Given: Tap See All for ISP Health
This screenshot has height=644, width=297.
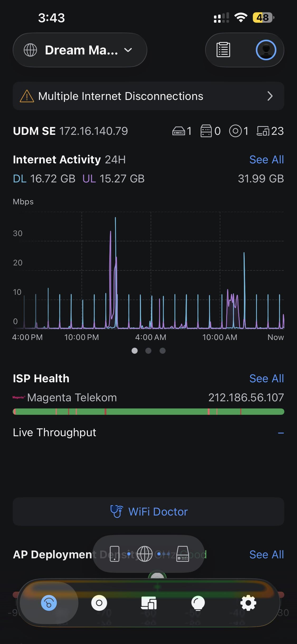Looking at the screenshot, I should pos(266,379).
